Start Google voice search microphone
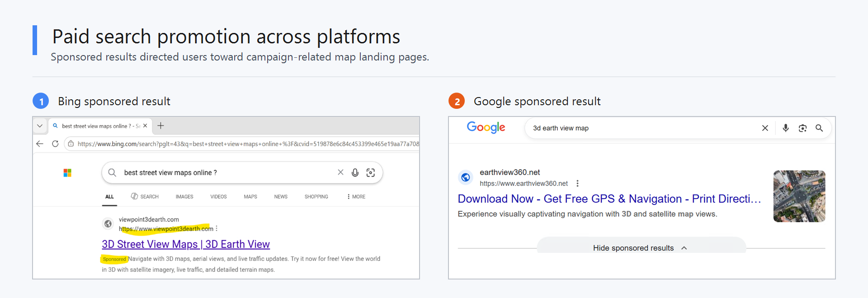 coord(786,128)
